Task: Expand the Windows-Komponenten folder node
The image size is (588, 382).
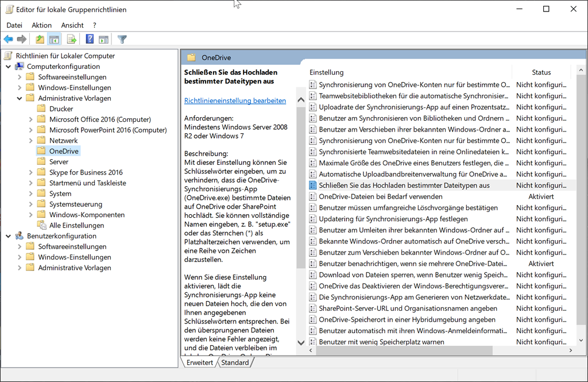Action: point(30,215)
